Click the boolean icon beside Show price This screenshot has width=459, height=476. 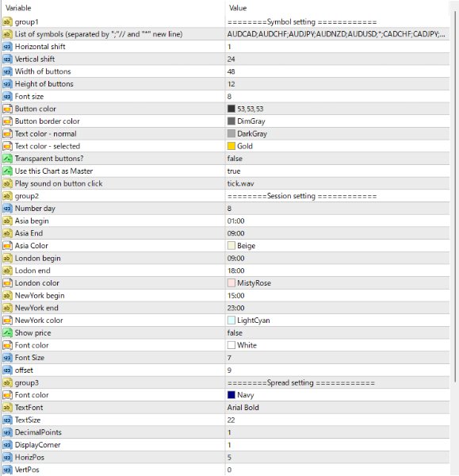pos(7,333)
